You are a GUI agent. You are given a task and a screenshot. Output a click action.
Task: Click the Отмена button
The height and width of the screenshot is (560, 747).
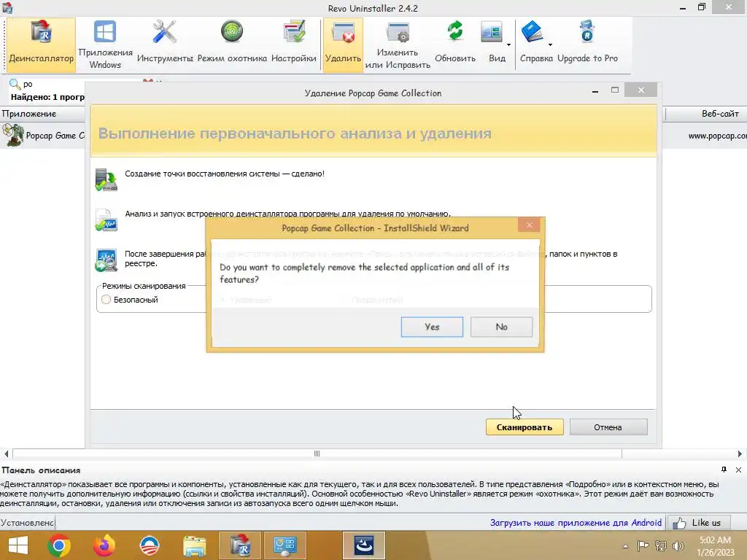[608, 427]
